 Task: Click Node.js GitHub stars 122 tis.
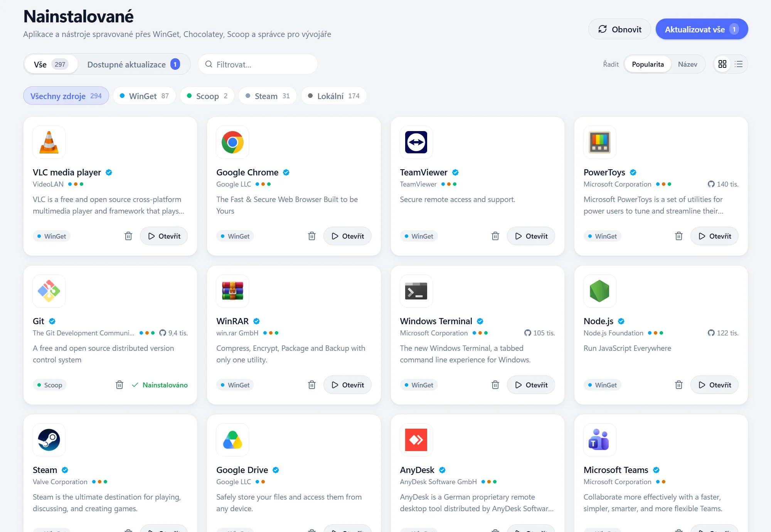point(723,333)
